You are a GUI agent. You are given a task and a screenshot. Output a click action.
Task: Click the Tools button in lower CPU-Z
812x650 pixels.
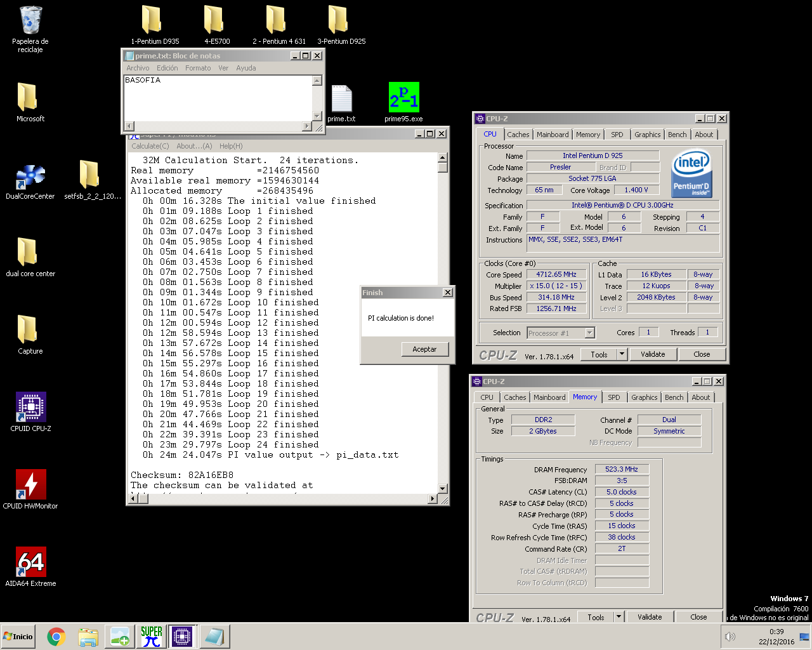point(596,616)
